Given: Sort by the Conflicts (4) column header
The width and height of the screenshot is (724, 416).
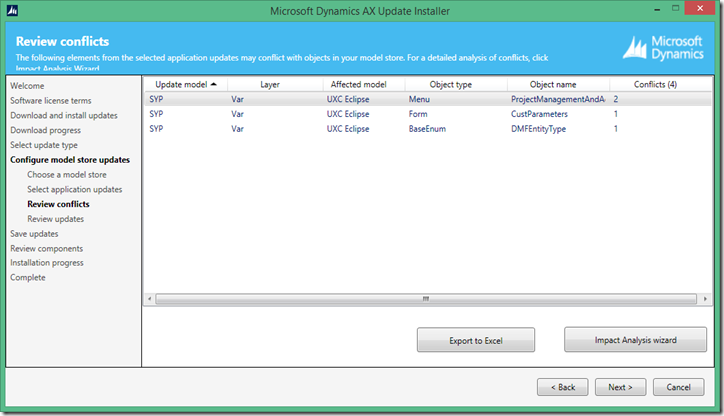Looking at the screenshot, I should [x=655, y=84].
